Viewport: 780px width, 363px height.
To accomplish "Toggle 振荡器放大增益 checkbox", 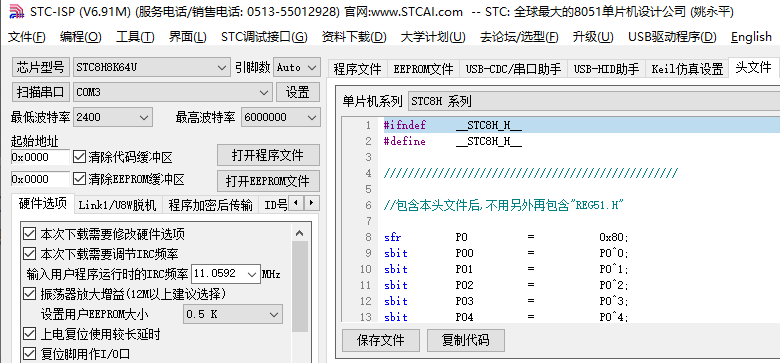I will coord(30,294).
